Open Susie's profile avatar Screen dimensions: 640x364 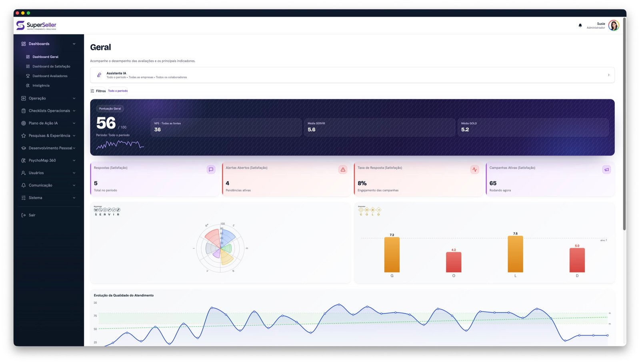pos(614,26)
